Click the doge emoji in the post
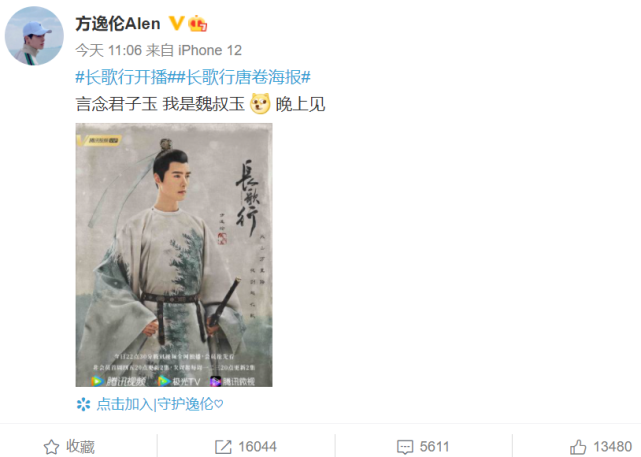The image size is (641, 457). click(x=260, y=104)
